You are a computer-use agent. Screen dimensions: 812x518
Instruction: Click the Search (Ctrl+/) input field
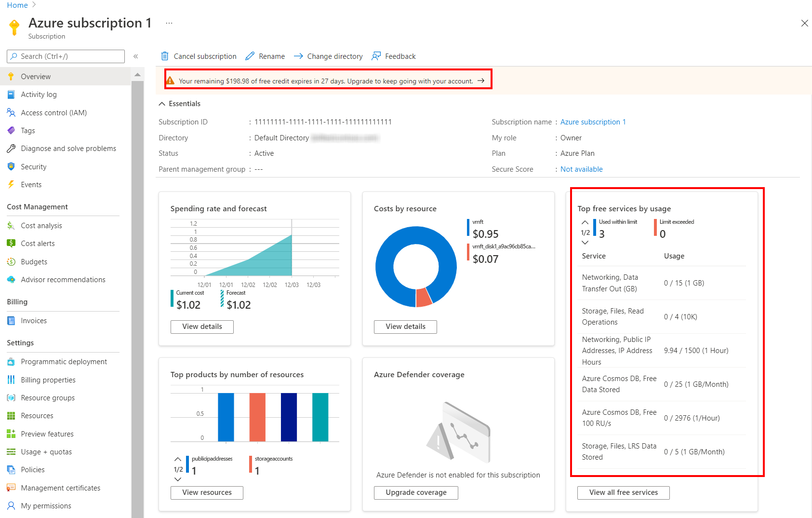tap(66, 56)
